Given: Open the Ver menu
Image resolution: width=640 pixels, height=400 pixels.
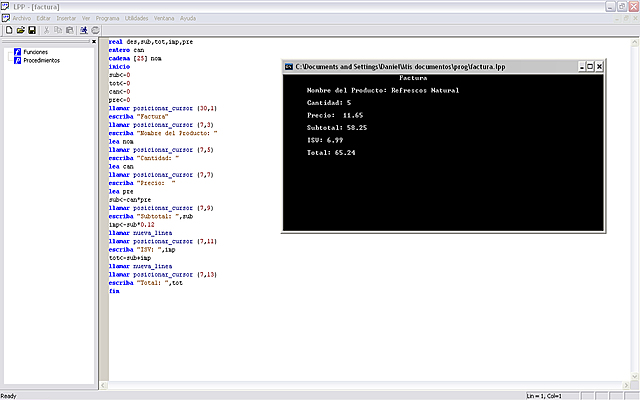Looking at the screenshot, I should (86, 18).
